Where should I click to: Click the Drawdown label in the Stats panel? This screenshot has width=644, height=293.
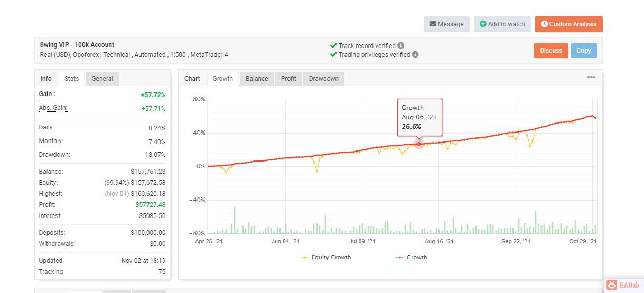click(x=54, y=155)
